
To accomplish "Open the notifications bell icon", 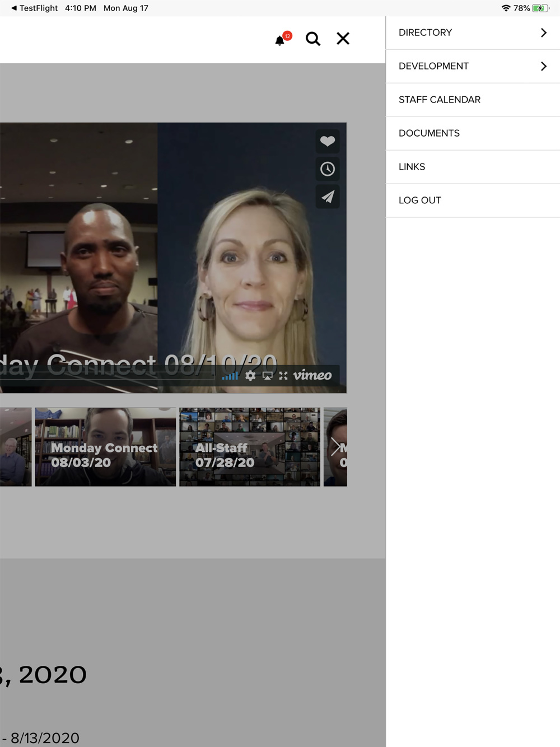I will (281, 40).
